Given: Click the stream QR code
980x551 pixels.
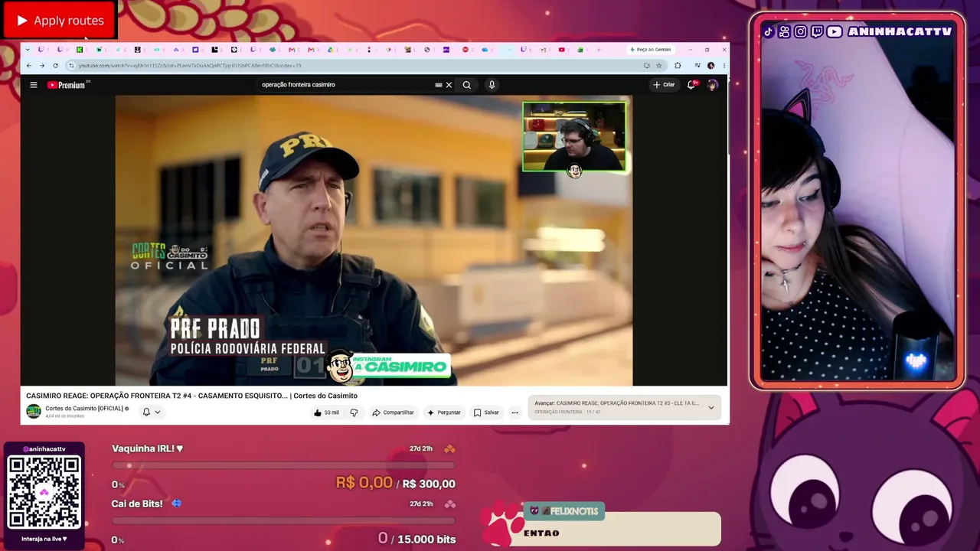Looking at the screenshot, I should 44,493.
